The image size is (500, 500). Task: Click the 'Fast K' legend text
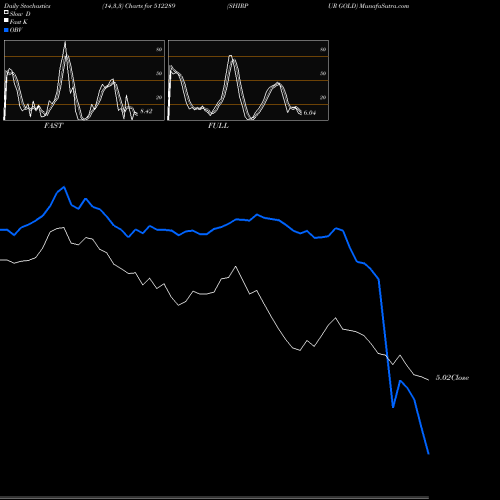coord(19,22)
